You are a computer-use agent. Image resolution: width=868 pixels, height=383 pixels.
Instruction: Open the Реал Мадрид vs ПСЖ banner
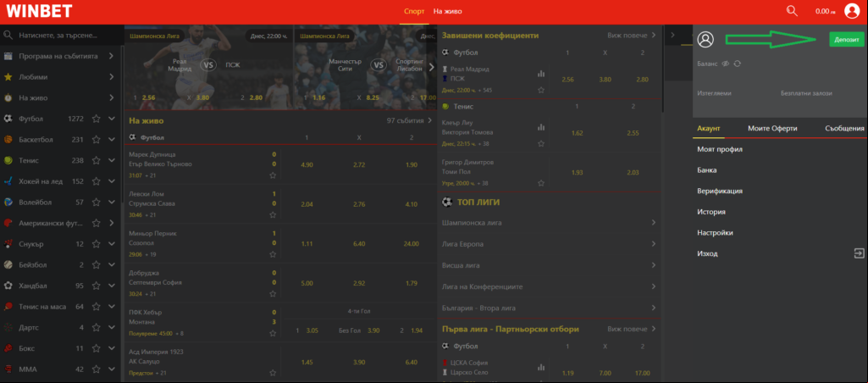tap(208, 66)
